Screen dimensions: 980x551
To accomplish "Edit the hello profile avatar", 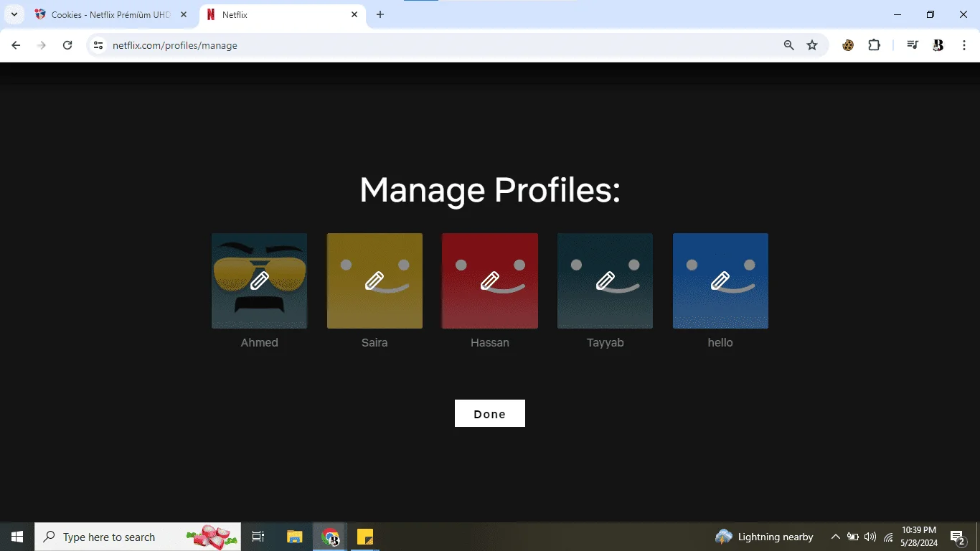I will point(720,281).
